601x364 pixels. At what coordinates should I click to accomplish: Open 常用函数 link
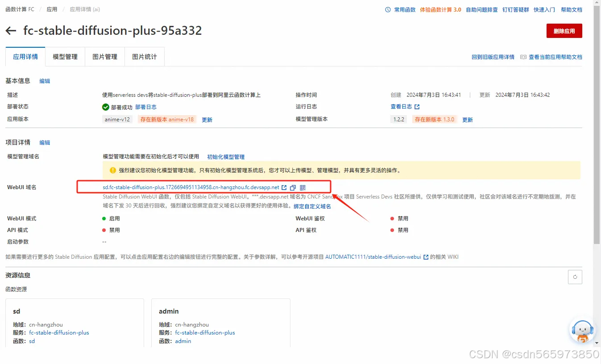tap(405, 10)
